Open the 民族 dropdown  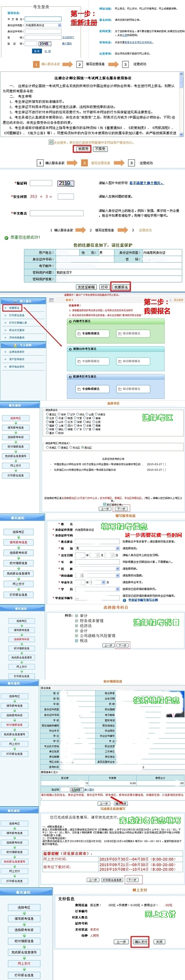(x=97, y=569)
